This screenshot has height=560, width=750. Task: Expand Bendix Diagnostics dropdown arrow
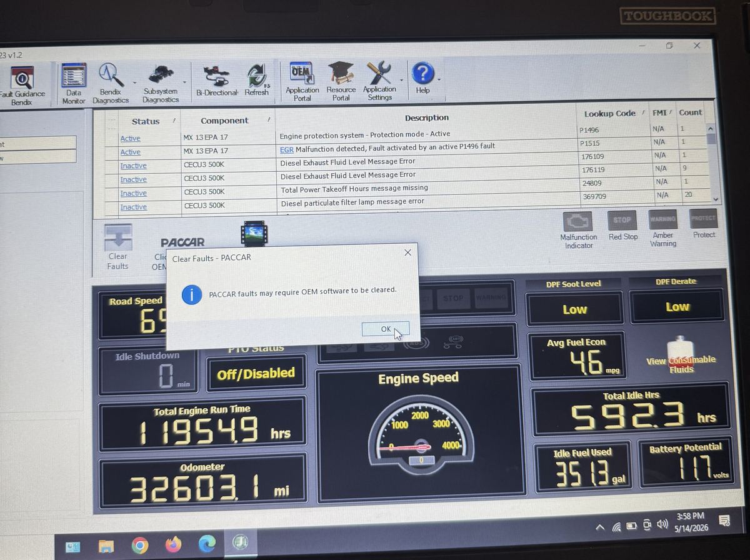point(134,82)
